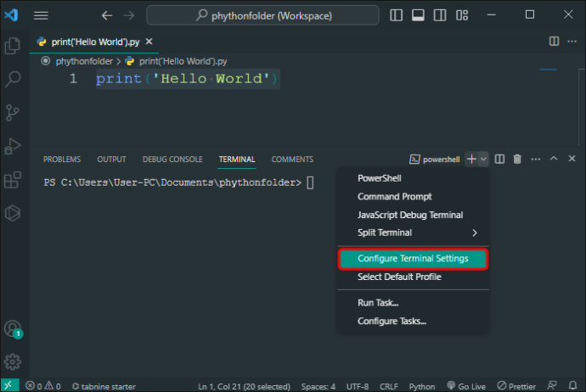Switch to the OUTPUT tab
The image size is (586, 392).
point(111,160)
